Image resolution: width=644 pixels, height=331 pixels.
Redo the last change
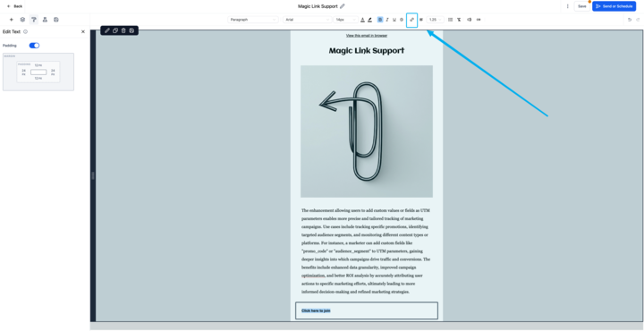638,20
